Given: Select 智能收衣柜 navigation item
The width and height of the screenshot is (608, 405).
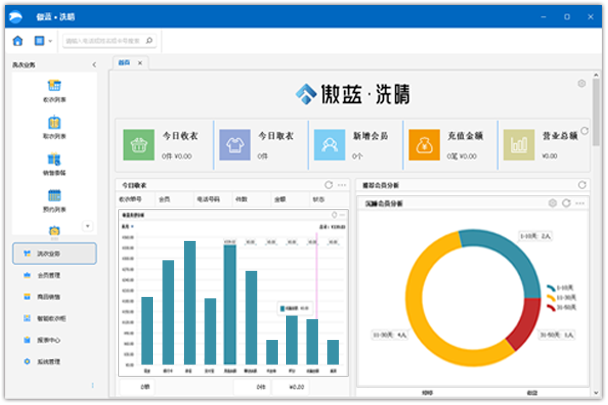Looking at the screenshot, I should click(x=54, y=318).
